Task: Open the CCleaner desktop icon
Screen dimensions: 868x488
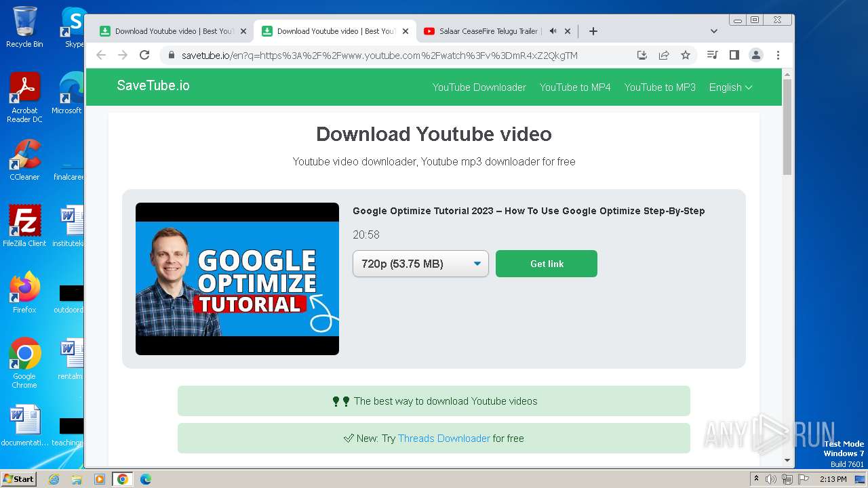Action: [24, 160]
